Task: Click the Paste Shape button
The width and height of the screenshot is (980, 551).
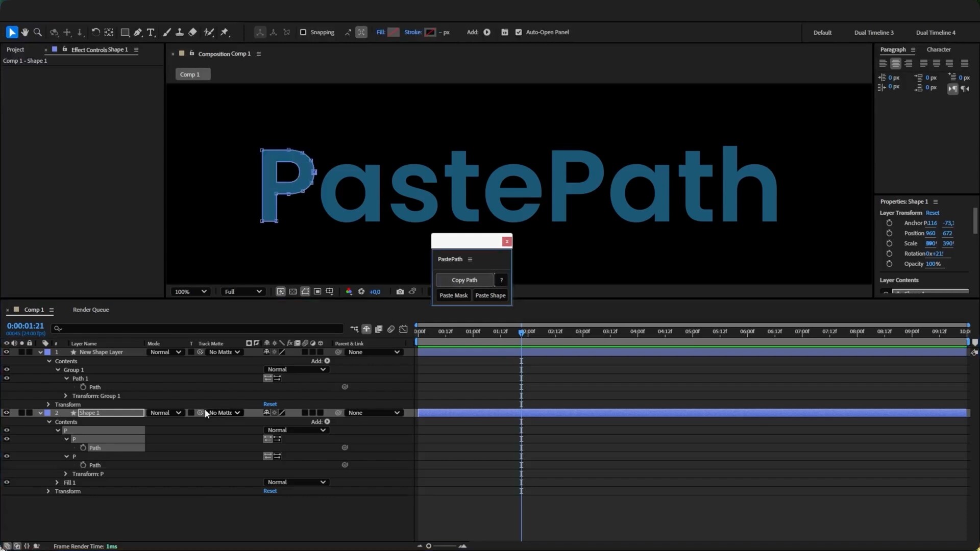Action: tap(490, 295)
